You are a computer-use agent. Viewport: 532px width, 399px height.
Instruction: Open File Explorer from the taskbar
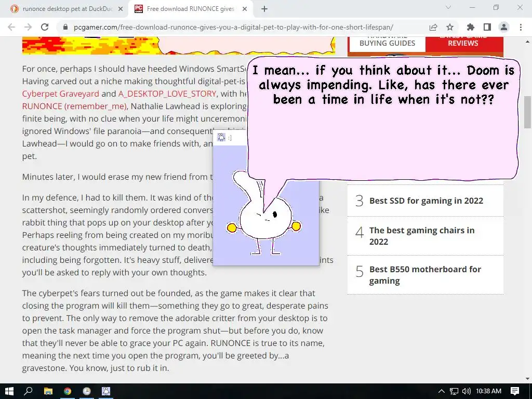(x=48, y=391)
